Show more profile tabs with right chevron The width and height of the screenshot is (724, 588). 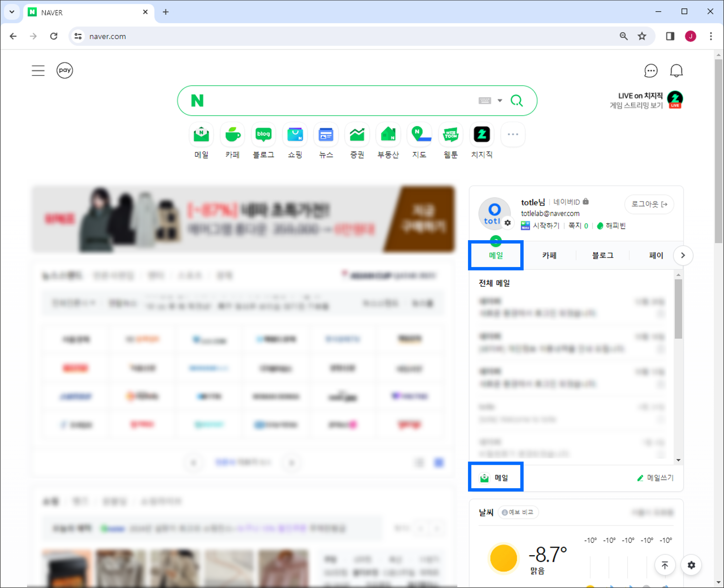(683, 255)
